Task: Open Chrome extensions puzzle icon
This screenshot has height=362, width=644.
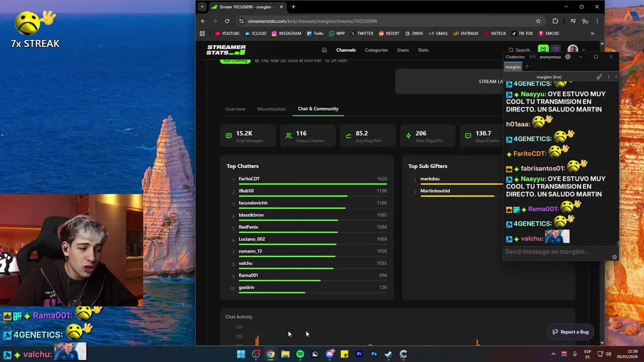Action: pyautogui.click(x=555, y=21)
